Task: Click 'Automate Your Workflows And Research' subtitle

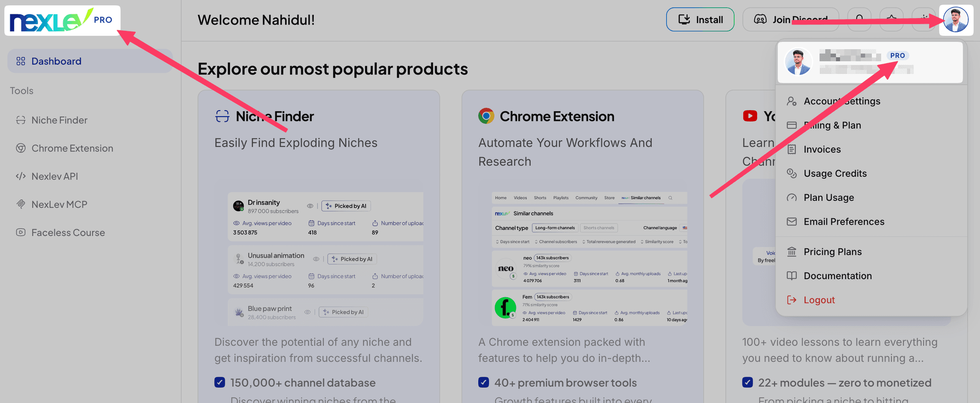Action: pyautogui.click(x=565, y=152)
